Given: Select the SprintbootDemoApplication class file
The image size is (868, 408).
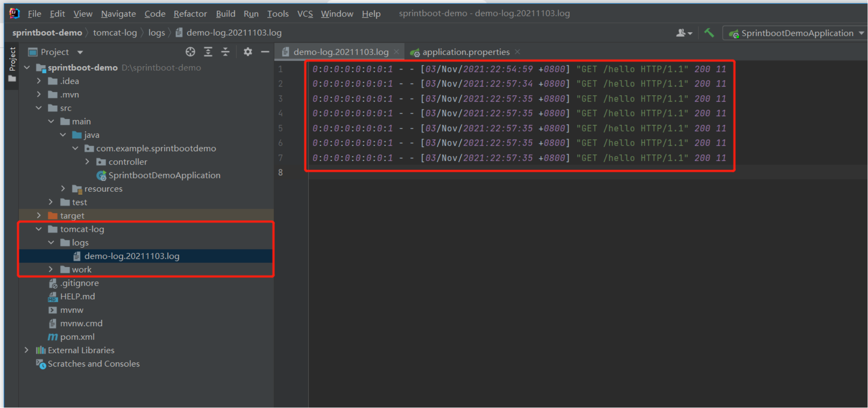Looking at the screenshot, I should click(x=164, y=175).
